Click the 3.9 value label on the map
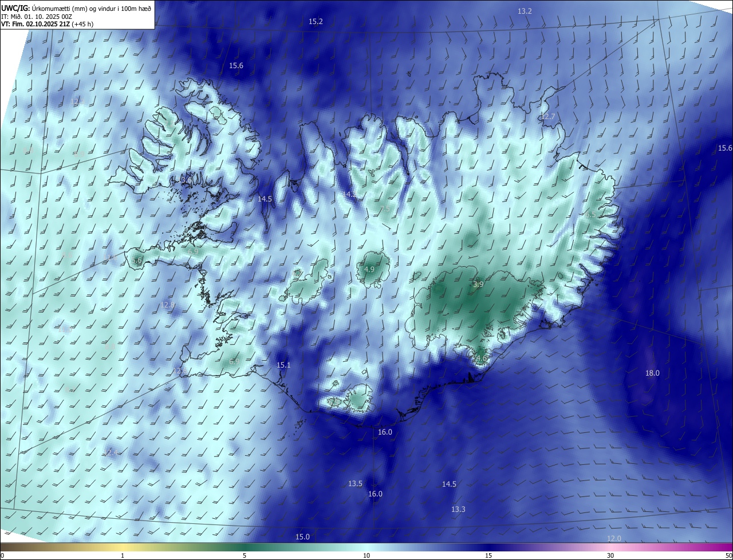733x560 pixels. point(478,284)
